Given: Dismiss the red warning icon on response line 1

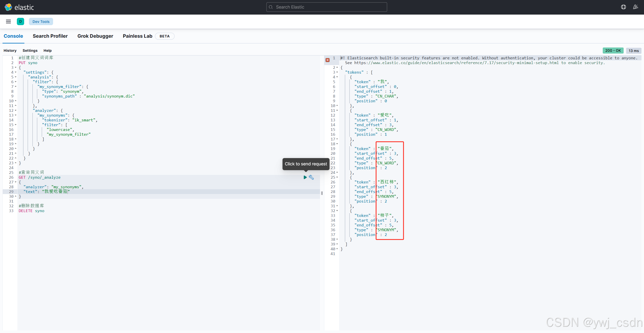Looking at the screenshot, I should click(x=328, y=60).
